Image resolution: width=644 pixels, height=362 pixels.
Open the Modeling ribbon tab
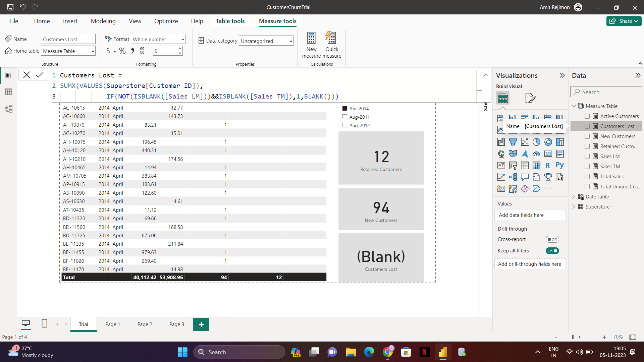(x=103, y=21)
